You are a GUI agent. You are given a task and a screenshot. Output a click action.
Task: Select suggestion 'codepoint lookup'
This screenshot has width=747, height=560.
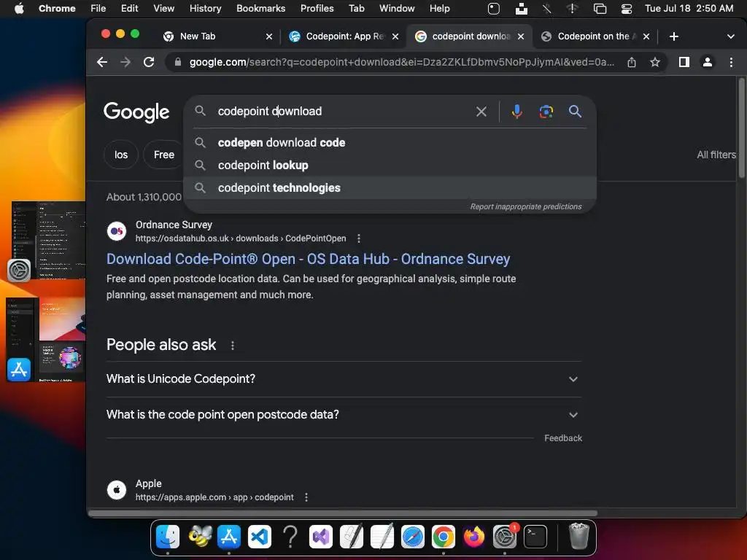point(390,166)
